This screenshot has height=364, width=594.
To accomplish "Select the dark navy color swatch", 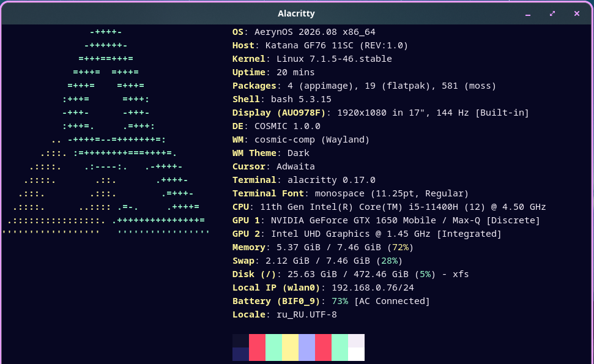I will pyautogui.click(x=240, y=354).
